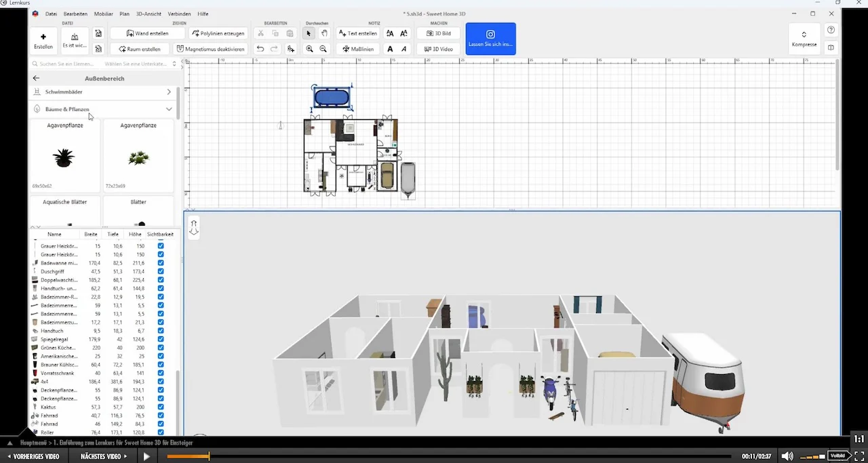The width and height of the screenshot is (868, 463).
Task: Click the zoom out magnifier icon
Action: [x=323, y=49]
